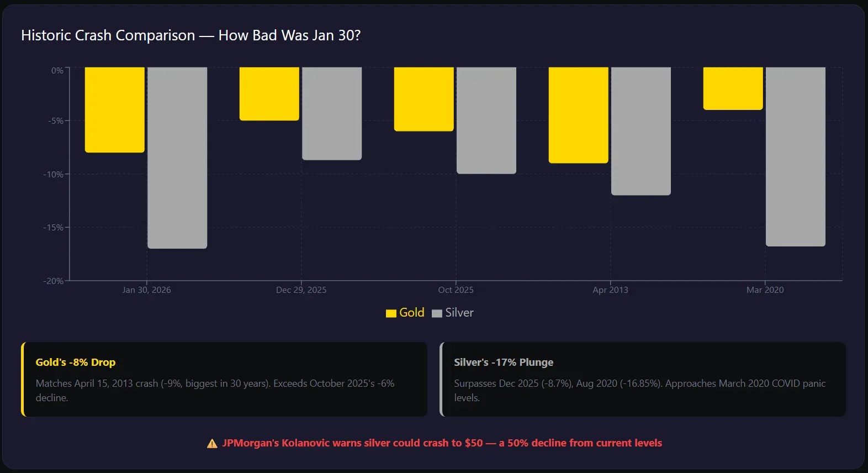This screenshot has height=473, width=868.
Task: Click the yellow Gold legend swatch
Action: (391, 313)
